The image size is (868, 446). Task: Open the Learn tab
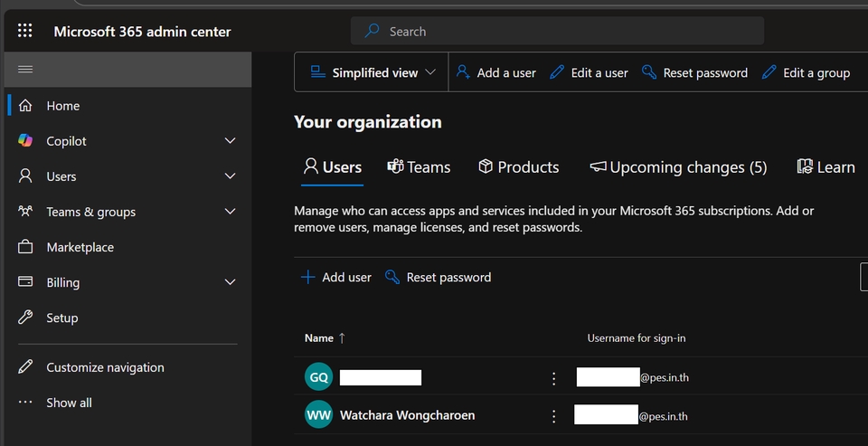click(x=826, y=167)
